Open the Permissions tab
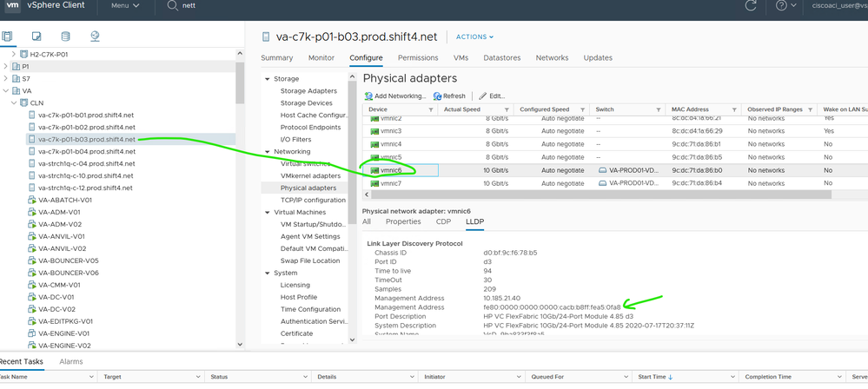The height and width of the screenshot is (389, 868). pyautogui.click(x=418, y=57)
